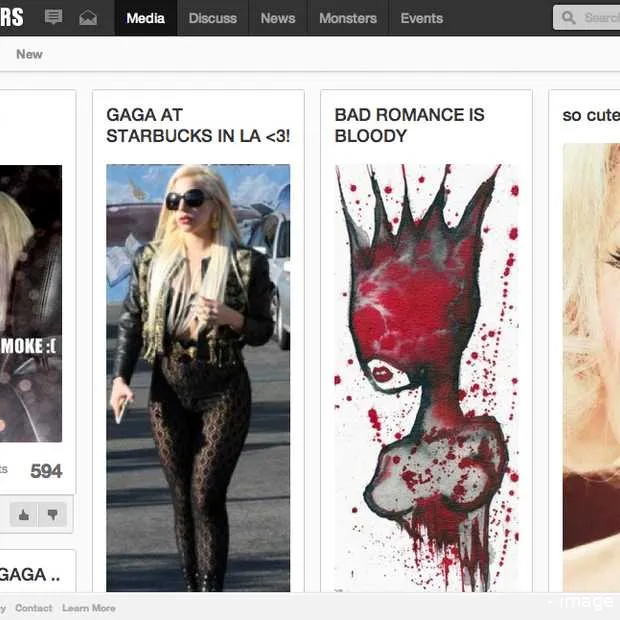The image size is (620, 620).
Task: View the photo captioned MOKE :(
Action: click(x=31, y=303)
